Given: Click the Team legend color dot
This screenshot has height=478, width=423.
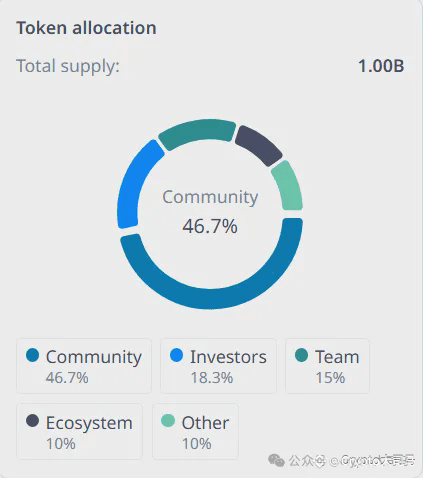Looking at the screenshot, I should [301, 355].
